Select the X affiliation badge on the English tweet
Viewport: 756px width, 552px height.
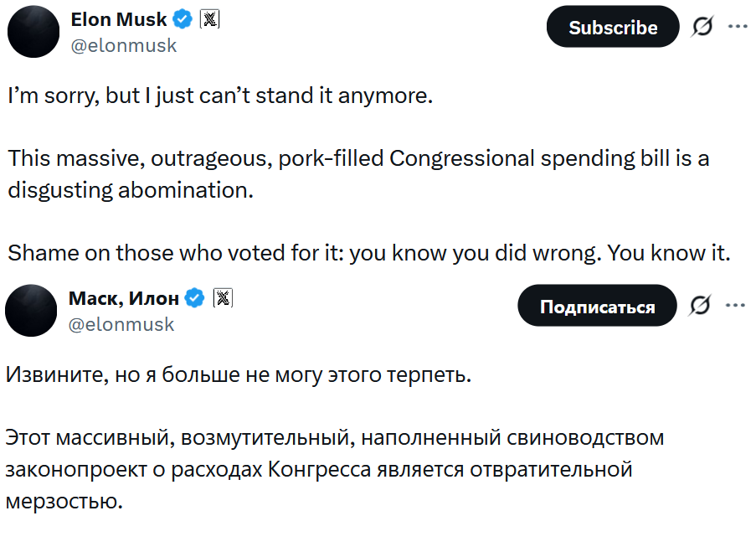(208, 18)
